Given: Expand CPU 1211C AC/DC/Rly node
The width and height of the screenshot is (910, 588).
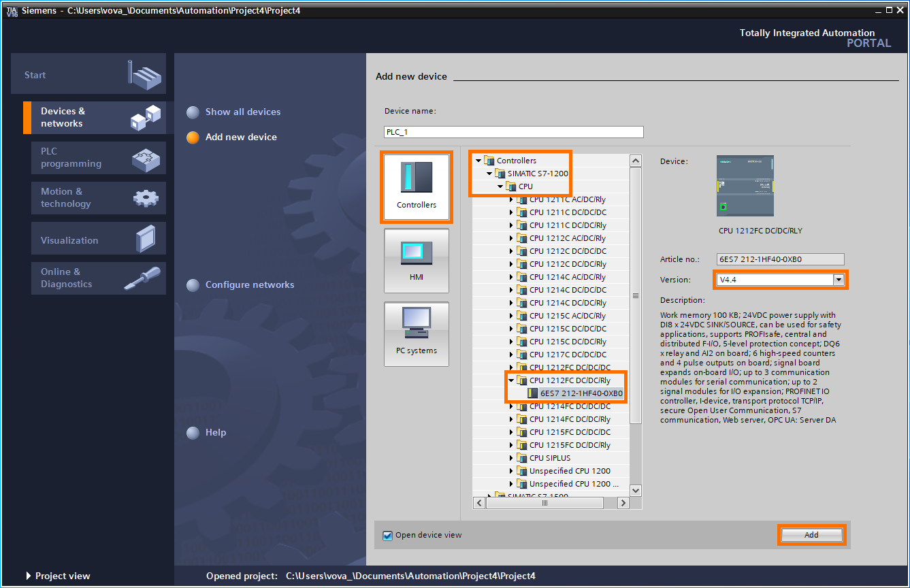Looking at the screenshot, I should pos(511,199).
